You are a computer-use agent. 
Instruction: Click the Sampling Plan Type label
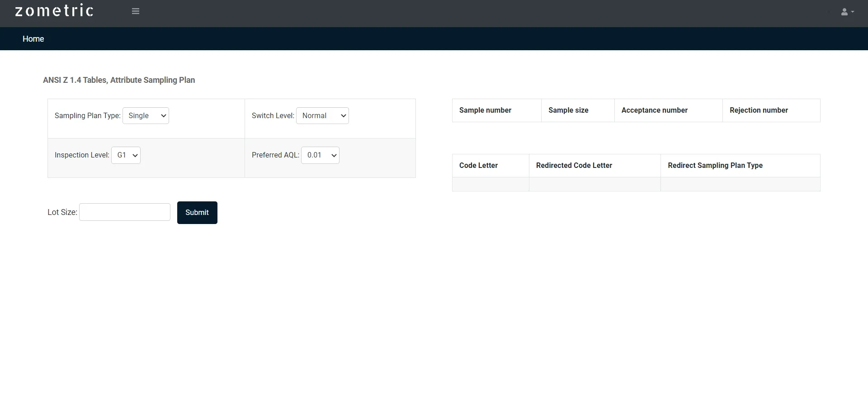click(x=88, y=116)
